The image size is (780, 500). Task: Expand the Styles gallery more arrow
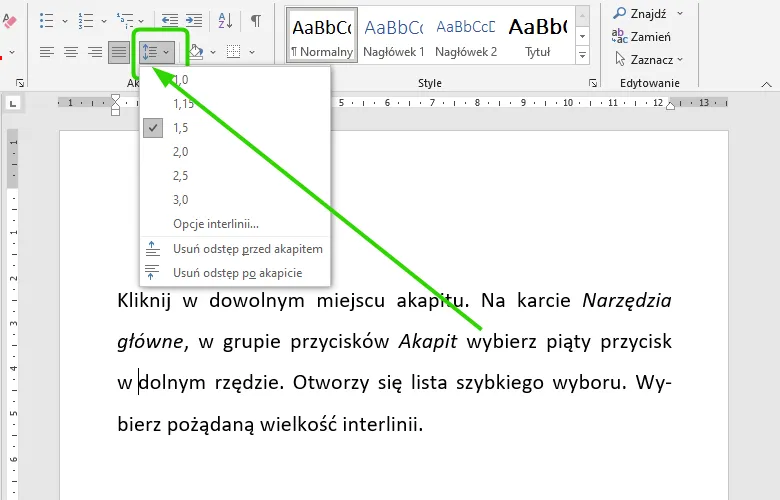583,56
